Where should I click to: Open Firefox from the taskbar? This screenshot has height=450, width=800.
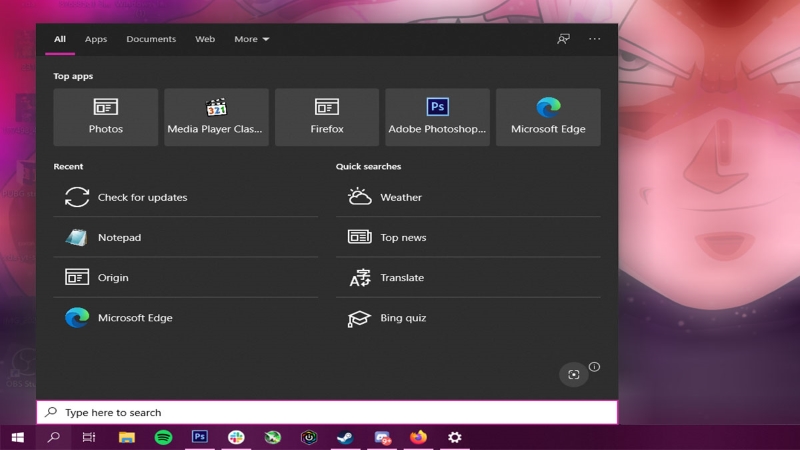(x=418, y=437)
